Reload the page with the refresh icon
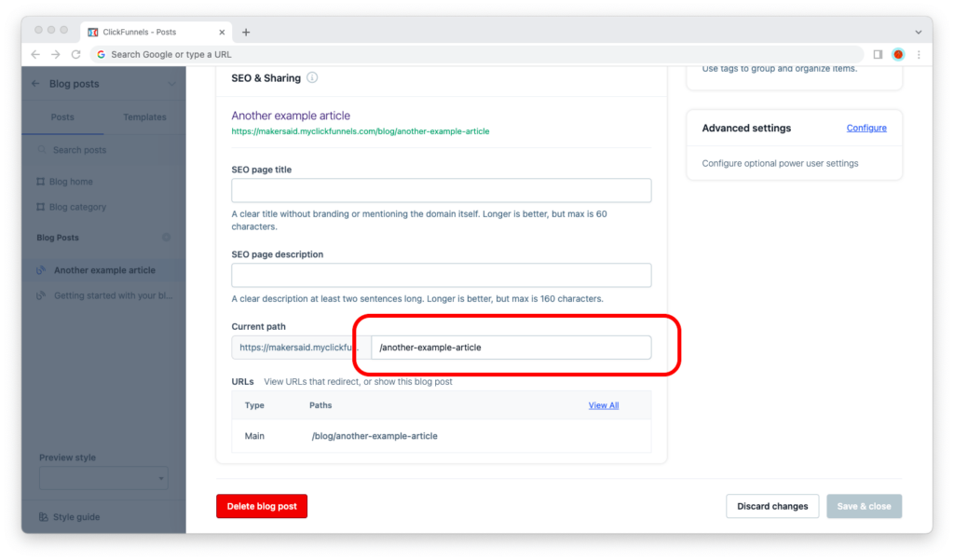This screenshot has height=560, width=954. (x=75, y=54)
